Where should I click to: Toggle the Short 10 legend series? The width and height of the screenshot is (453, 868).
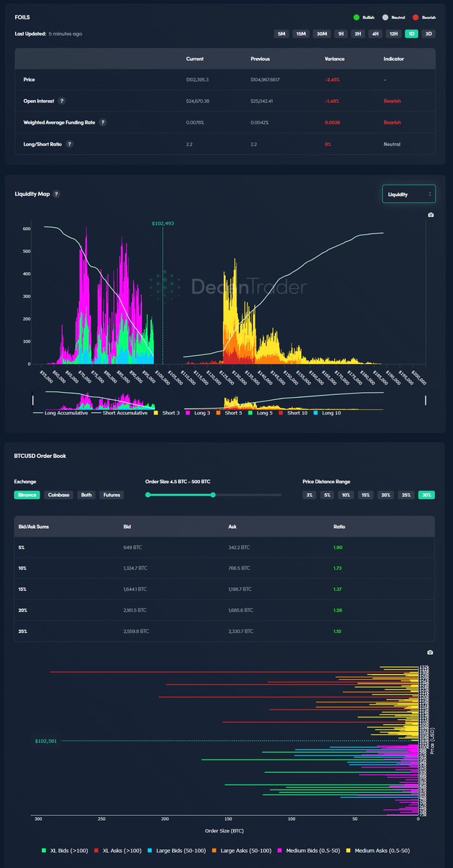coord(294,412)
